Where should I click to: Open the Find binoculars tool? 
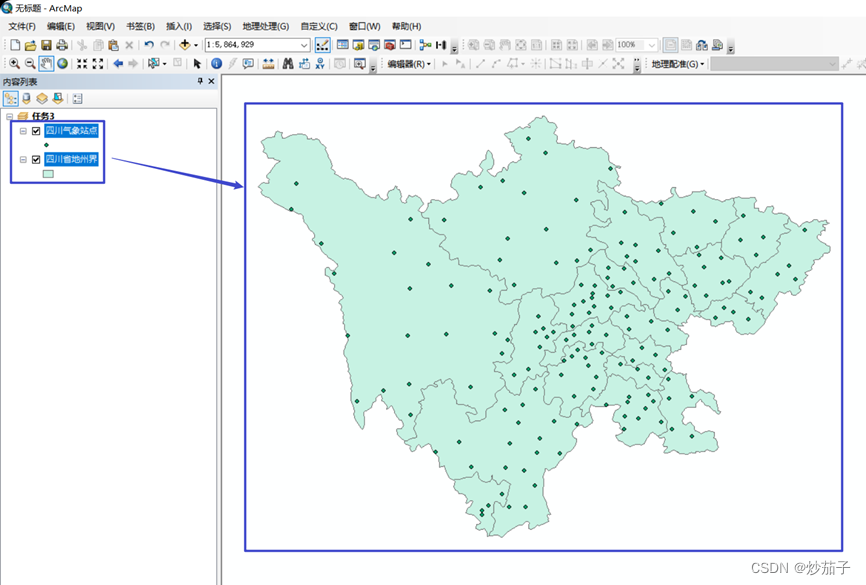click(x=288, y=64)
